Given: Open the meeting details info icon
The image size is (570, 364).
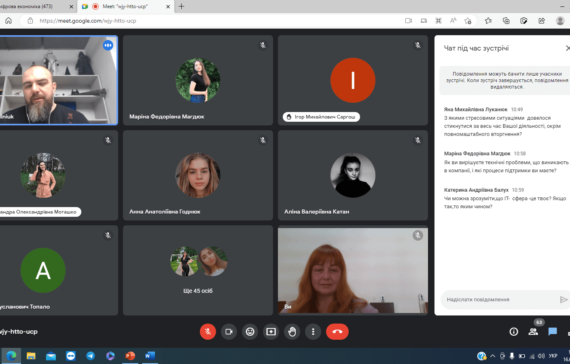Looking at the screenshot, I should (514, 332).
